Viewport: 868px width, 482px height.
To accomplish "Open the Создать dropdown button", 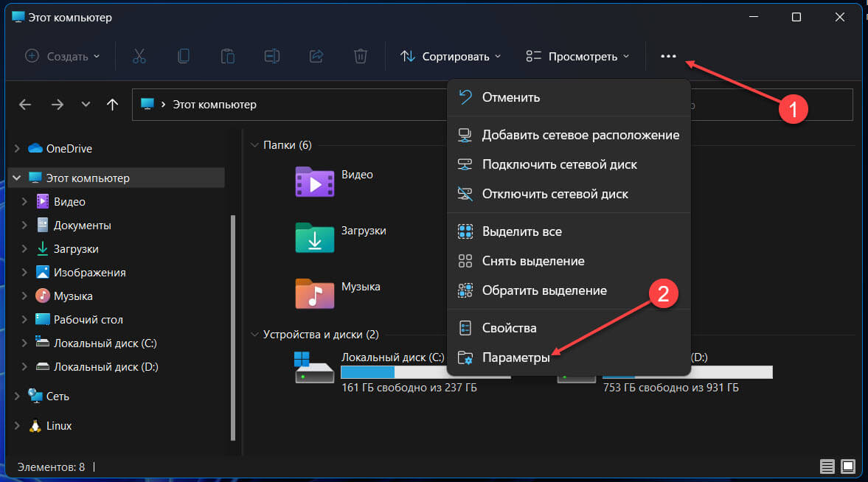I will coord(63,56).
